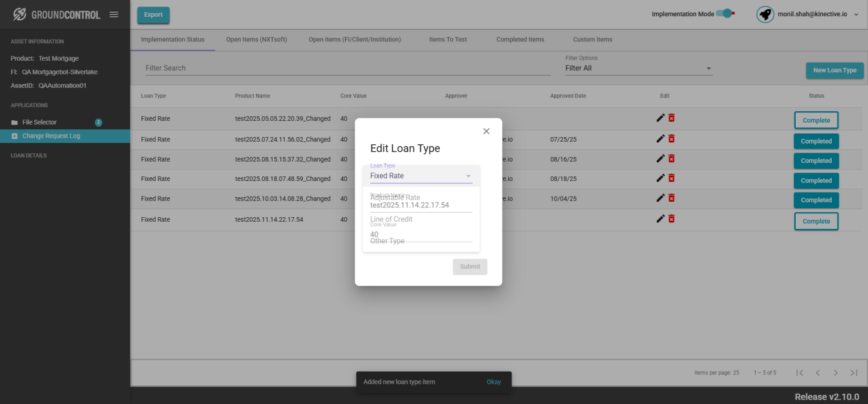Click the monil.shah@kinective.io account name
The width and height of the screenshot is (868, 404).
(812, 14)
